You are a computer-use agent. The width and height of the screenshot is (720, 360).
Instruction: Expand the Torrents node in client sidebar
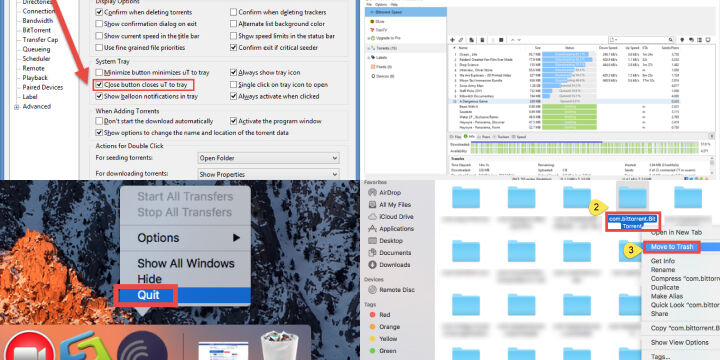coord(368,48)
